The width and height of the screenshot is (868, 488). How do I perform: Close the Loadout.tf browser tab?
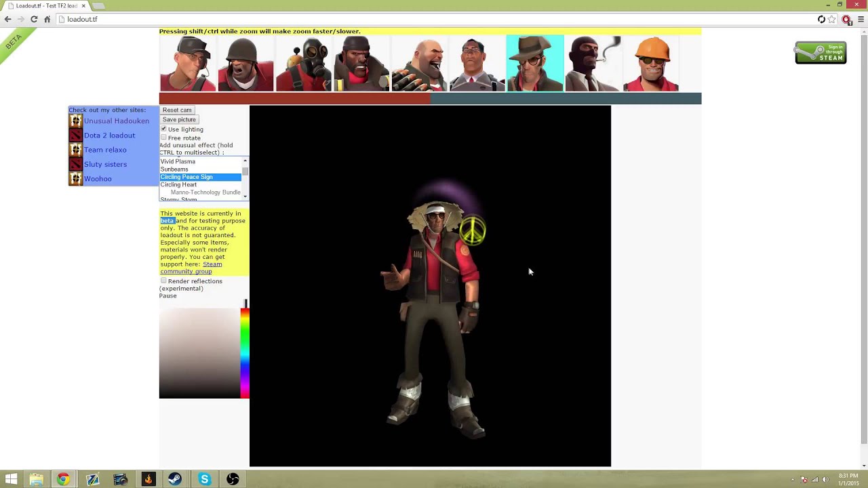83,5
